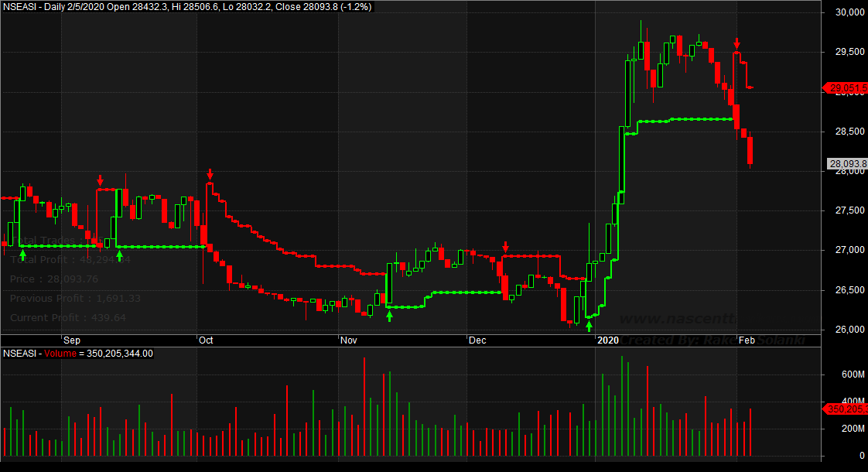Click the leftmost green buy arrow before Sep
This screenshot has height=472, width=868.
(22, 255)
